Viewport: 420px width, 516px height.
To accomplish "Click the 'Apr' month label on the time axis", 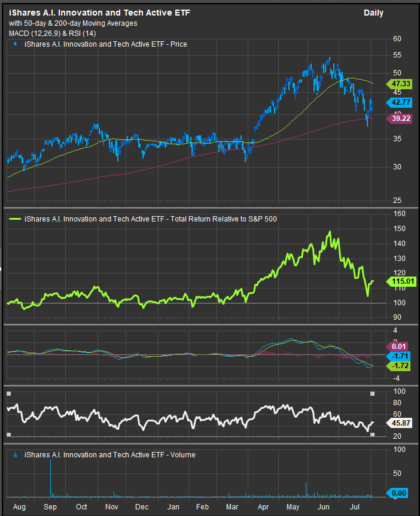I will point(263,507).
